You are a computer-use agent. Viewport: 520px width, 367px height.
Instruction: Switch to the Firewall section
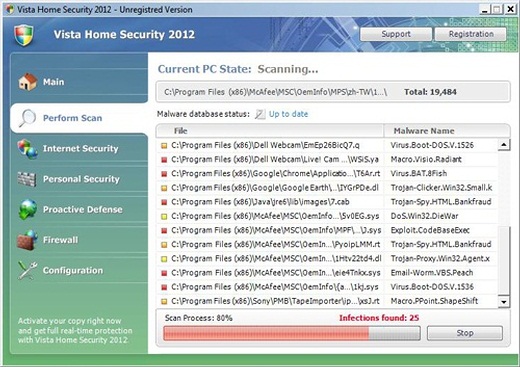60,240
